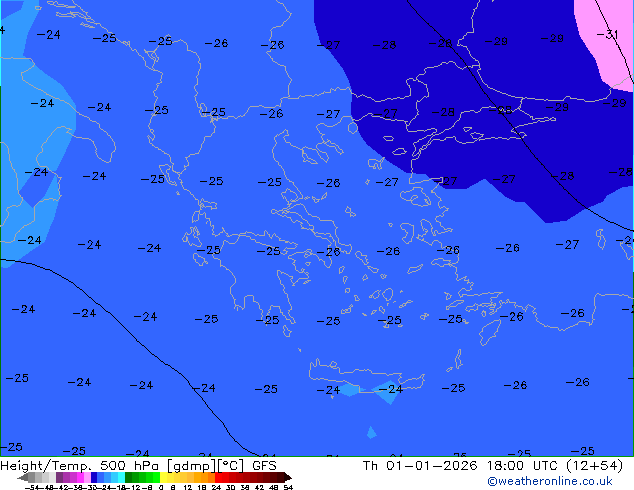Viewport: 634px width, 490px height.
Task: Click the "GFS" model name
Action: (264, 466)
